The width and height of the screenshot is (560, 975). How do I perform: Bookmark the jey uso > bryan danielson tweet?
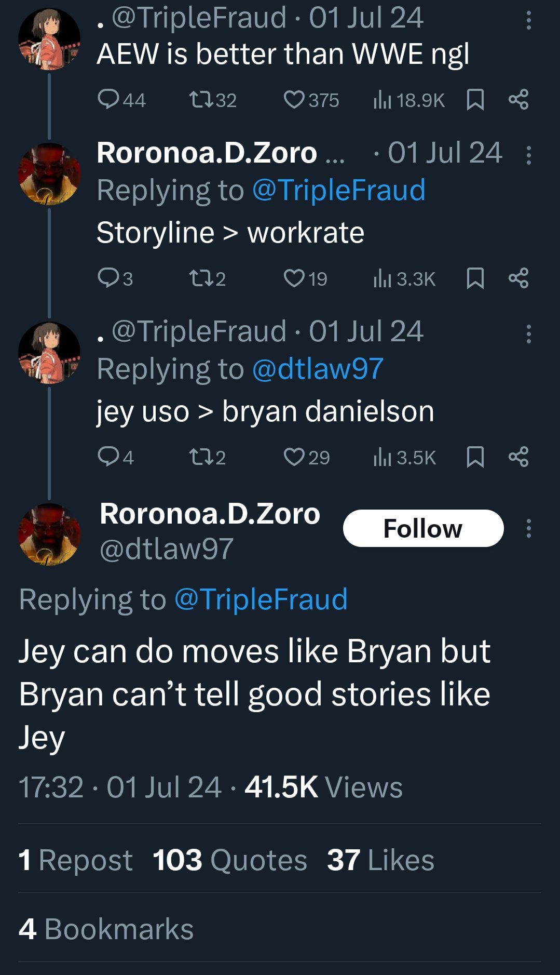[x=475, y=457]
